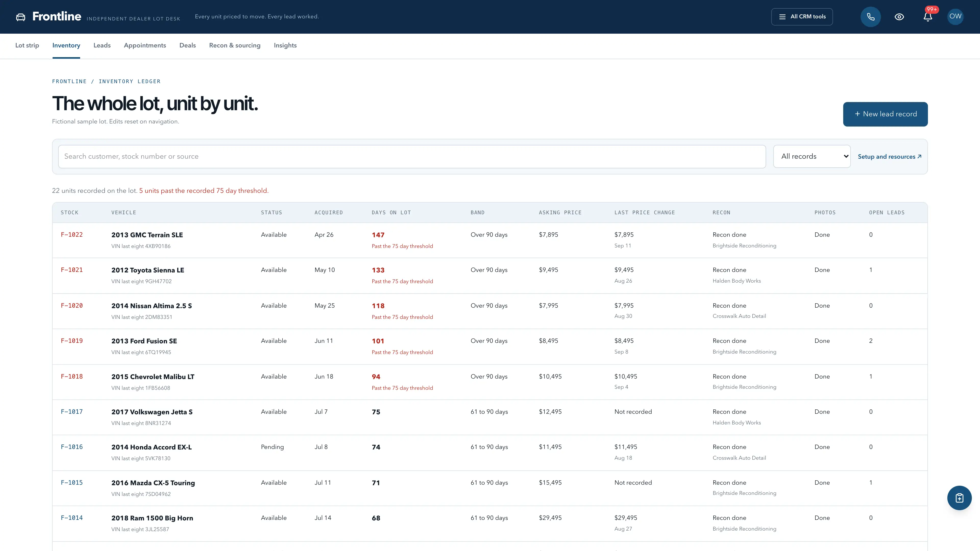
Task: Open stock number F-1017
Action: [x=71, y=412]
